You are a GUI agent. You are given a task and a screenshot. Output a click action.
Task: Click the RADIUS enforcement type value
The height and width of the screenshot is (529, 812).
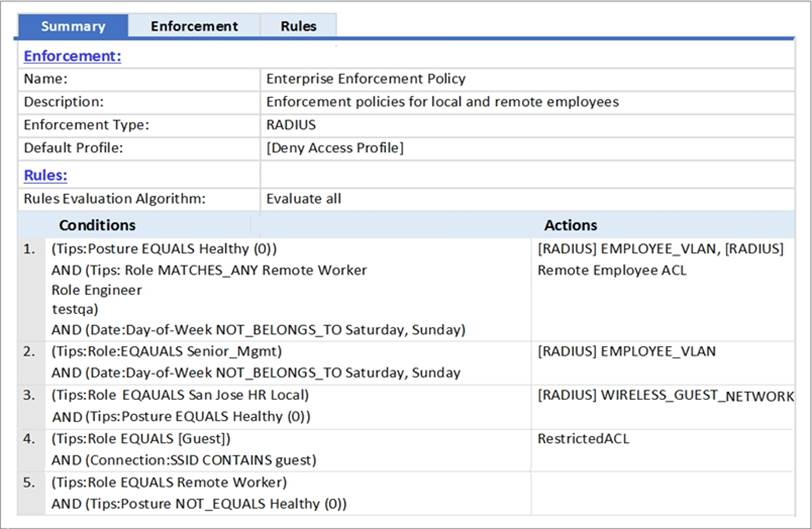(291, 125)
